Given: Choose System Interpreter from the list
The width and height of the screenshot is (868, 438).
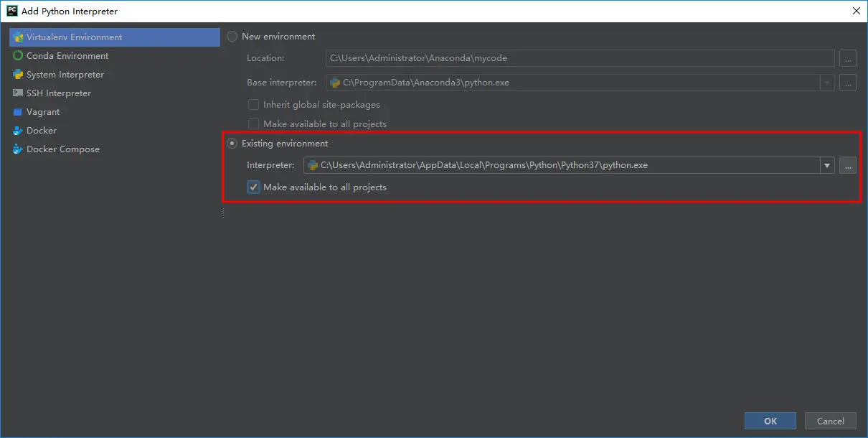Looking at the screenshot, I should (x=115, y=75).
